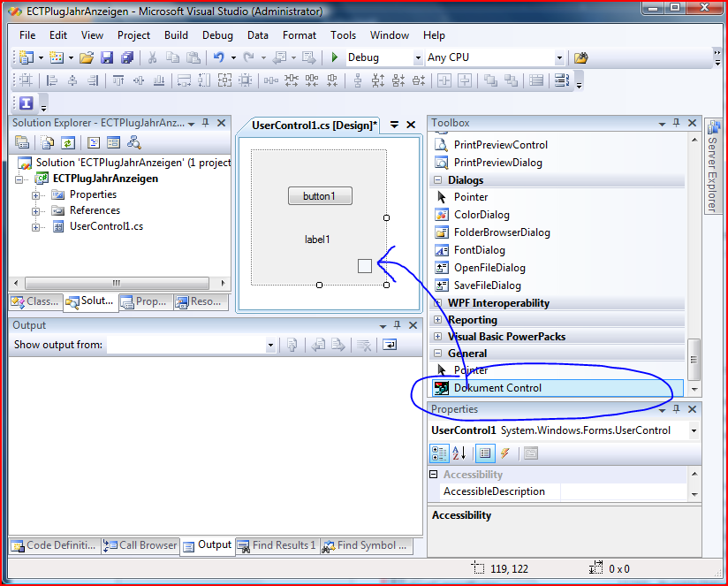The image size is (728, 586).
Task: Expand the References node in Solution Explorer
Action: coord(35,211)
